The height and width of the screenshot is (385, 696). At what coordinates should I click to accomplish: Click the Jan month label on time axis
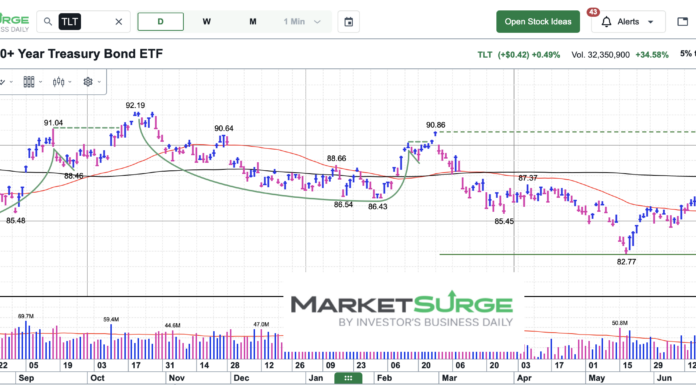pyautogui.click(x=316, y=378)
